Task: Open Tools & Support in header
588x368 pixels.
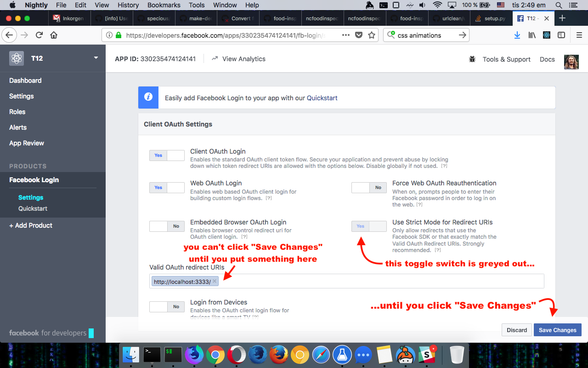Action: pyautogui.click(x=506, y=59)
